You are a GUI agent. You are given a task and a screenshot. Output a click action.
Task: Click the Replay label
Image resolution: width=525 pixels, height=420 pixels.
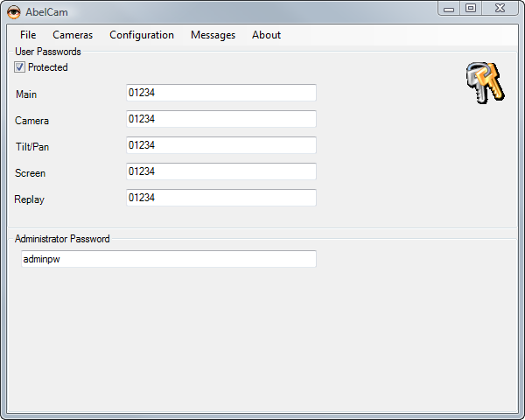pyautogui.click(x=29, y=199)
